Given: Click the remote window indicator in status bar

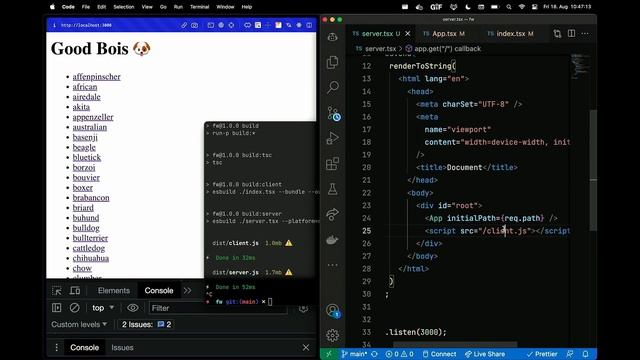Looking at the screenshot, I should pyautogui.click(x=329, y=354).
